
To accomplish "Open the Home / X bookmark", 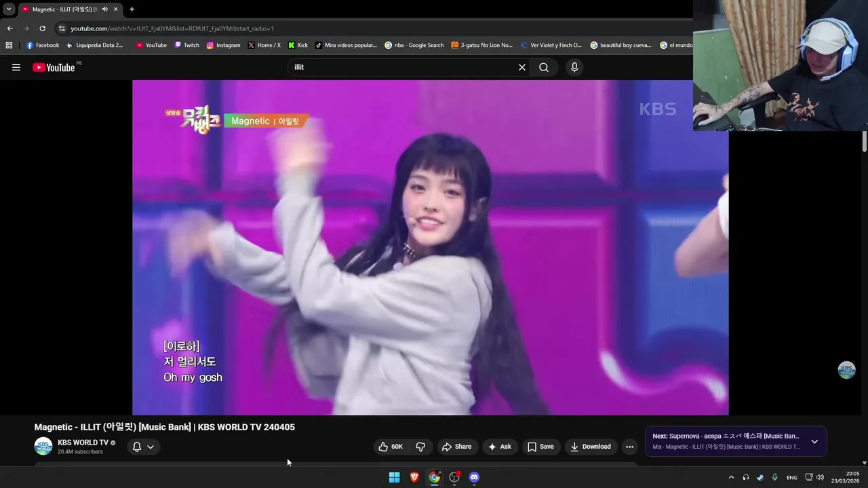I will click(264, 45).
